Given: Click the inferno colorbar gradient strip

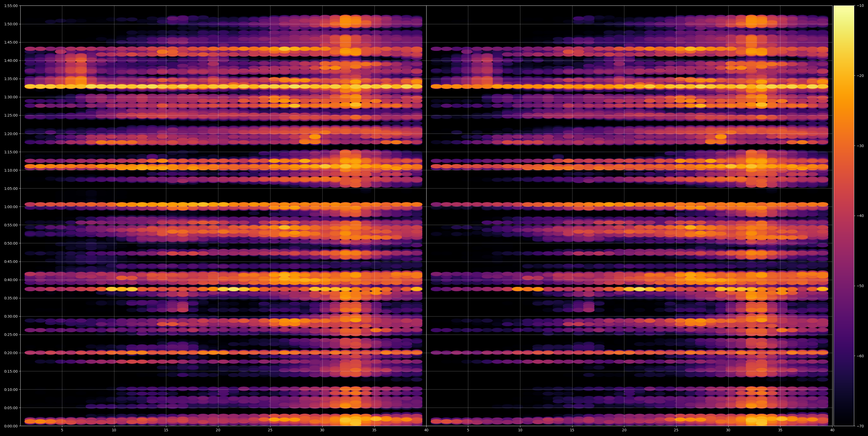Looking at the screenshot, I should tap(844, 216).
